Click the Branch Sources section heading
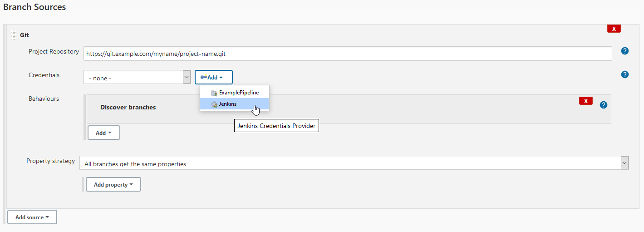The image size is (644, 232). tap(34, 7)
